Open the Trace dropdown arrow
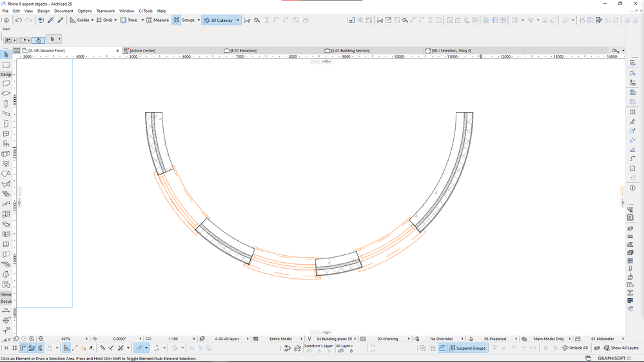 (142, 20)
